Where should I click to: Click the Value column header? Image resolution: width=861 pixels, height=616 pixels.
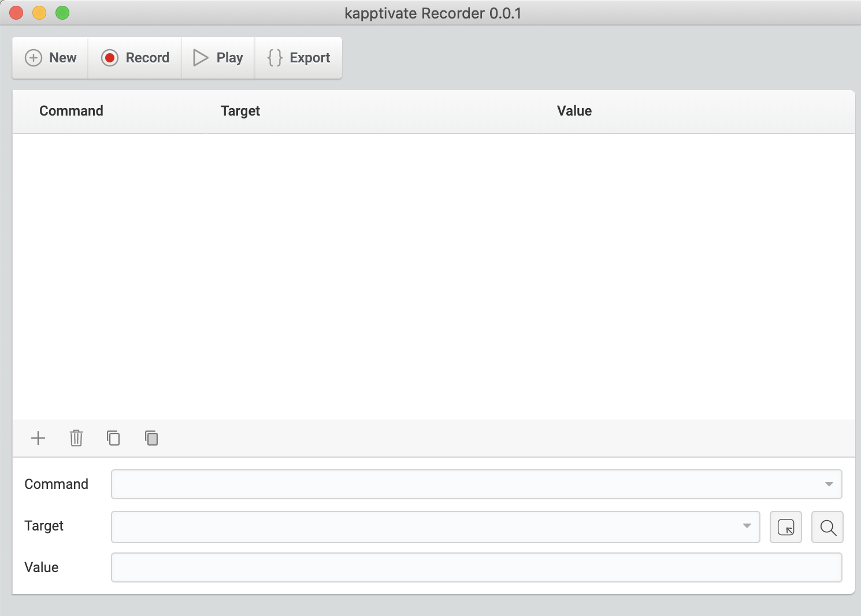point(574,110)
